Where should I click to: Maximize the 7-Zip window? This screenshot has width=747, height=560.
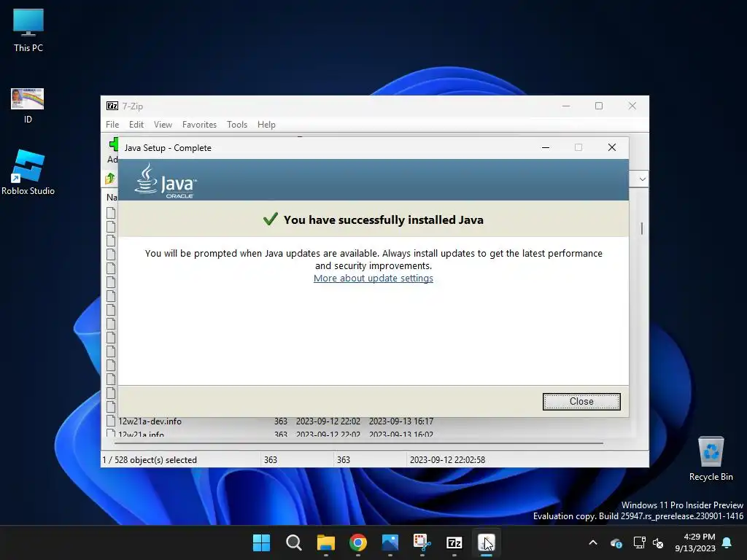pos(599,106)
